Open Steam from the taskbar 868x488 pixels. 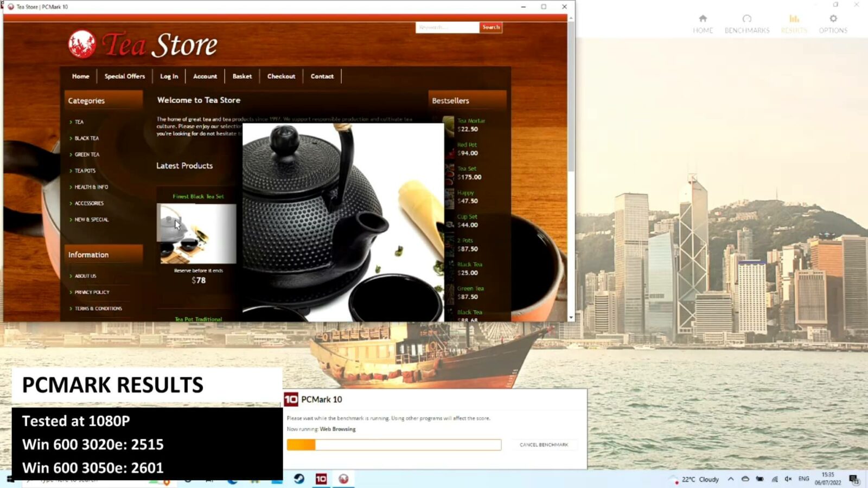[299, 479]
